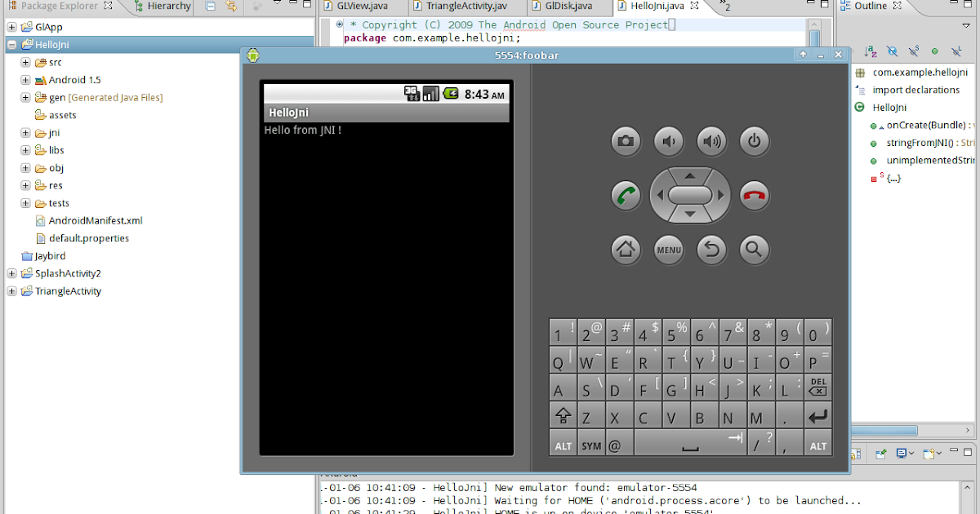This screenshot has width=980, height=514.
Task: Expand the folded copyright comment in editor
Action: point(340,25)
